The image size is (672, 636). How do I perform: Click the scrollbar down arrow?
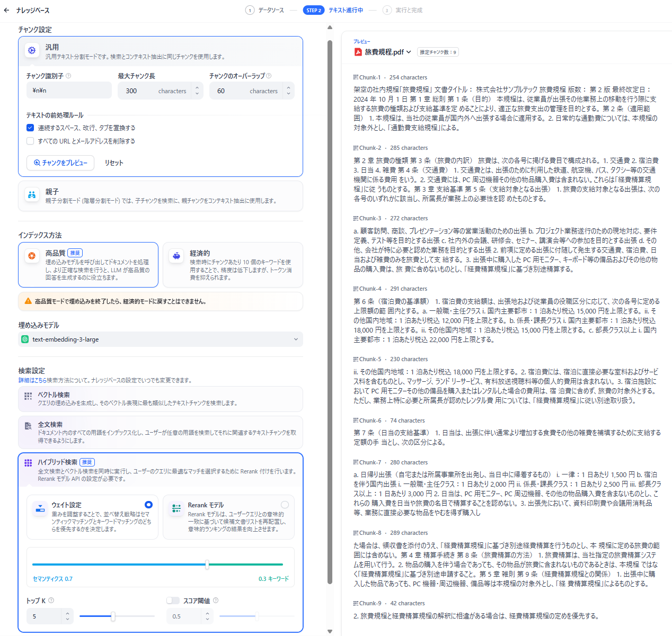[330, 631]
